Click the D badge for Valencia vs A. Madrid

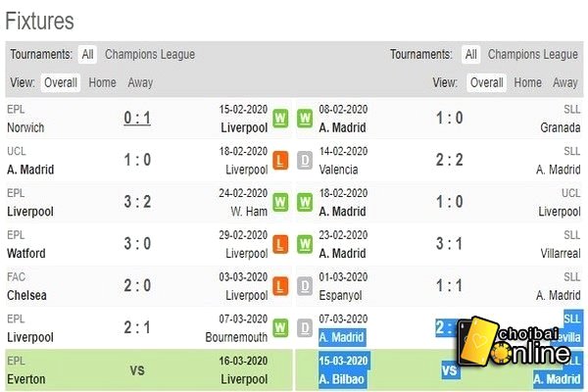pyautogui.click(x=305, y=161)
